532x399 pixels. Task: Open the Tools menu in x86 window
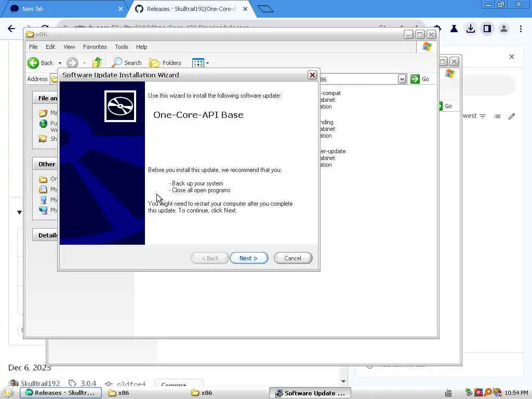[121, 47]
